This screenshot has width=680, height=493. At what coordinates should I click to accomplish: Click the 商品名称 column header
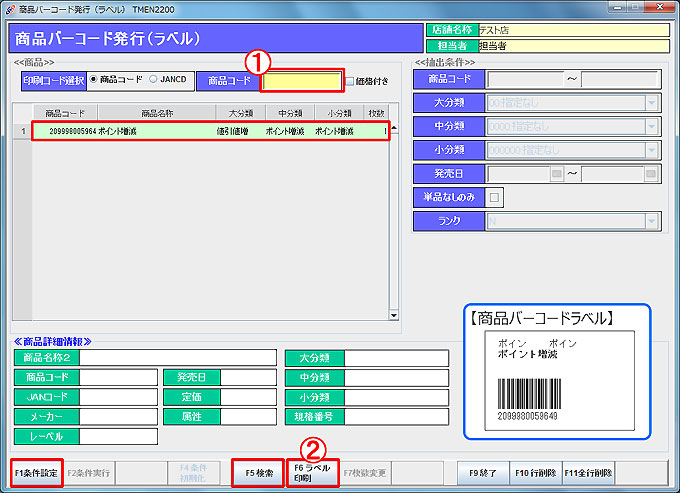pyautogui.click(x=157, y=113)
